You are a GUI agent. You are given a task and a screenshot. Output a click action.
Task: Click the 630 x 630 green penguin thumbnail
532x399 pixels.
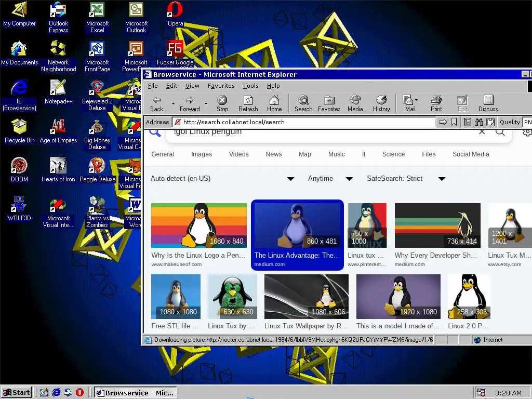[x=232, y=297]
